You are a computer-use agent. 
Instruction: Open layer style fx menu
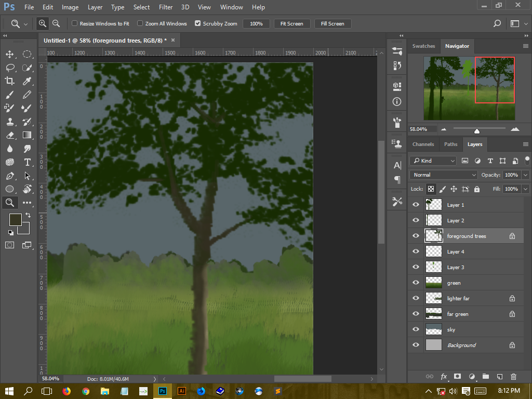point(444,376)
